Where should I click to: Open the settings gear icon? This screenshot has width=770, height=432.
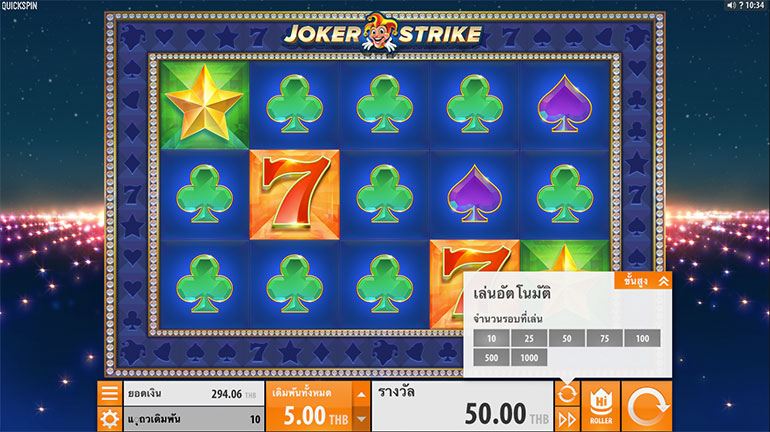[x=110, y=419]
